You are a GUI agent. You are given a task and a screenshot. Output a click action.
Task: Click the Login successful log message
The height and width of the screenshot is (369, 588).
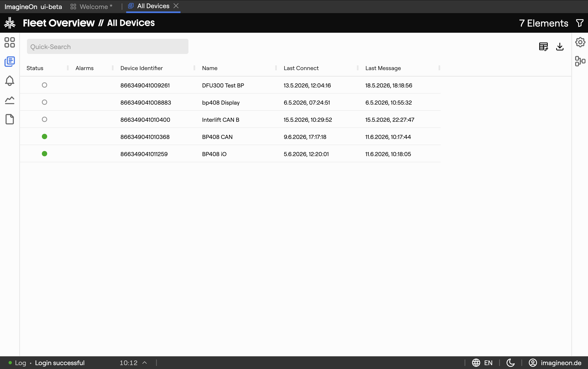pos(60,363)
